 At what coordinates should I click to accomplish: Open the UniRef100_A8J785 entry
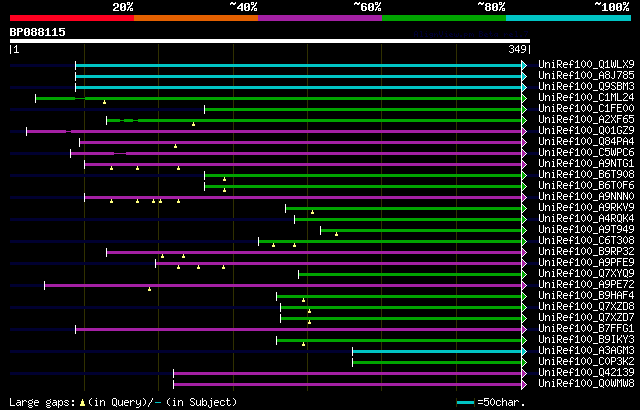[586, 75]
